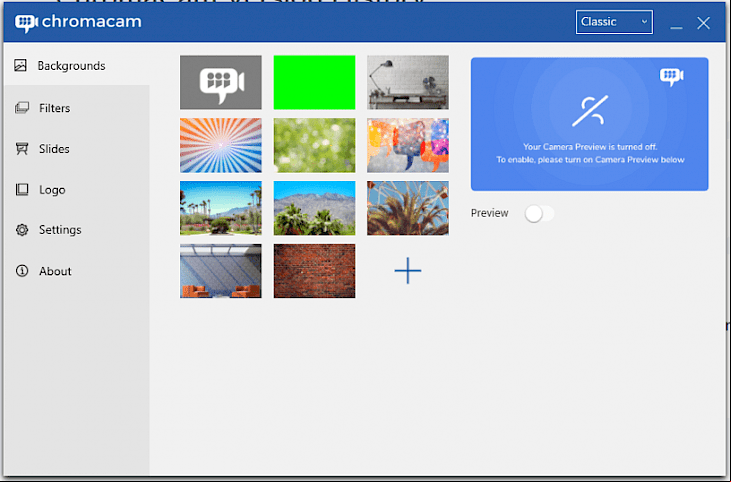Open the Slides section
Viewport: 731px width, 482px height.
[76, 149]
